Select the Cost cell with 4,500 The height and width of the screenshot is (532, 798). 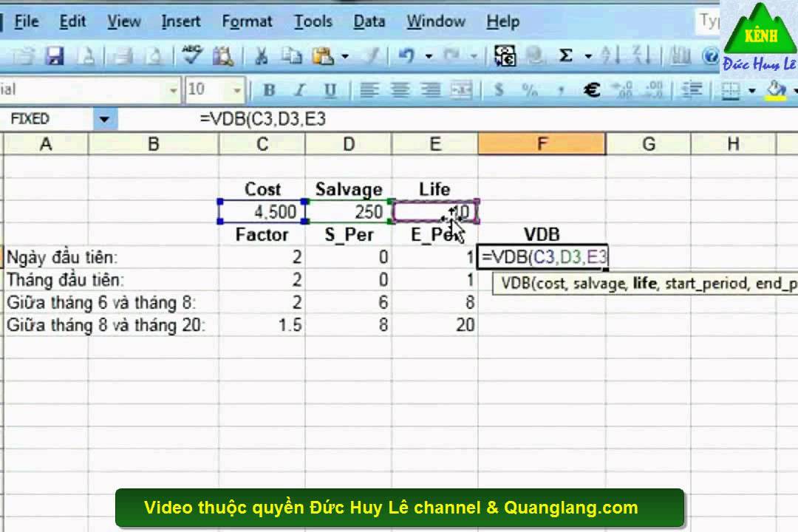point(262,211)
